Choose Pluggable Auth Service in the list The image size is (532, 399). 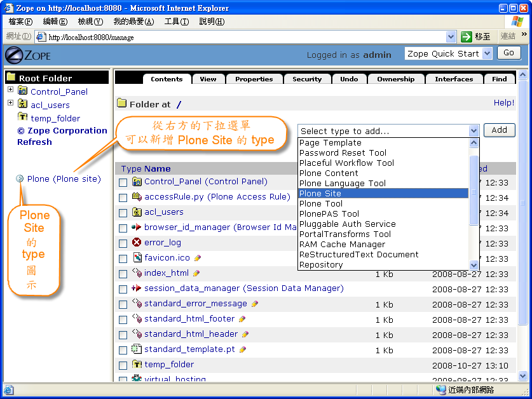click(383, 224)
